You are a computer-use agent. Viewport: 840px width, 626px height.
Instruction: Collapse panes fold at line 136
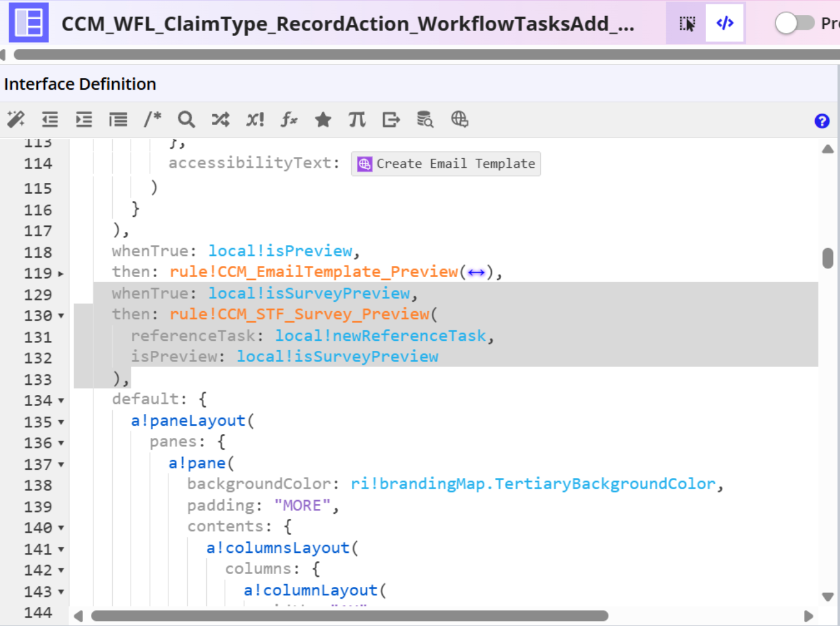[61, 444]
